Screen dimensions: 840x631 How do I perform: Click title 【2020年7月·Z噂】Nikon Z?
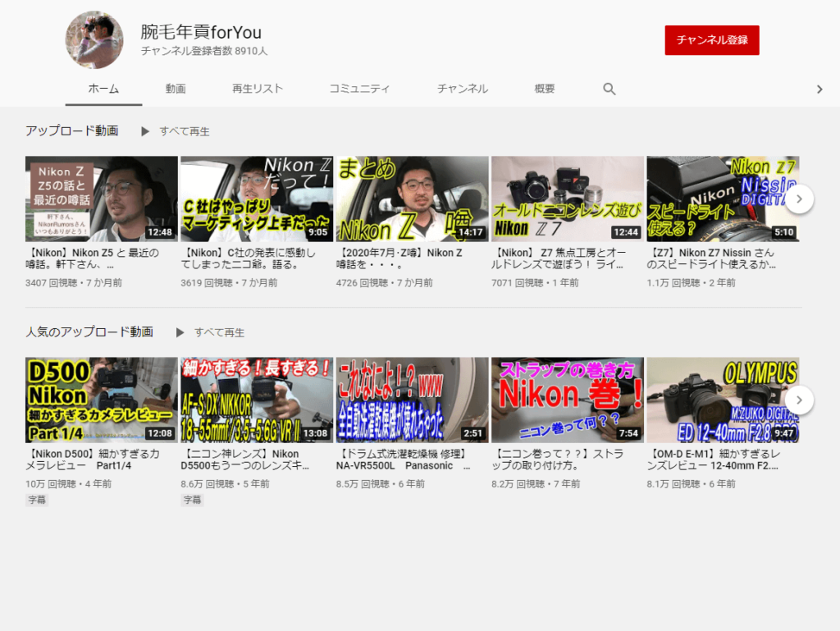(x=399, y=258)
